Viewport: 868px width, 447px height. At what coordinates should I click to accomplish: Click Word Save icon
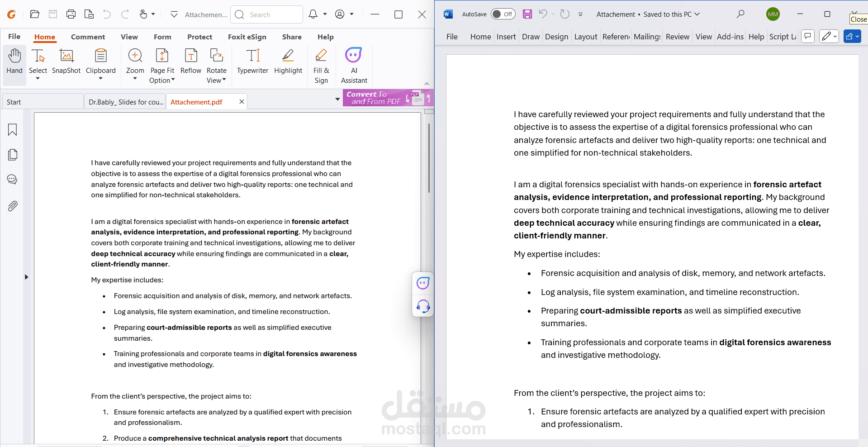[x=527, y=14]
